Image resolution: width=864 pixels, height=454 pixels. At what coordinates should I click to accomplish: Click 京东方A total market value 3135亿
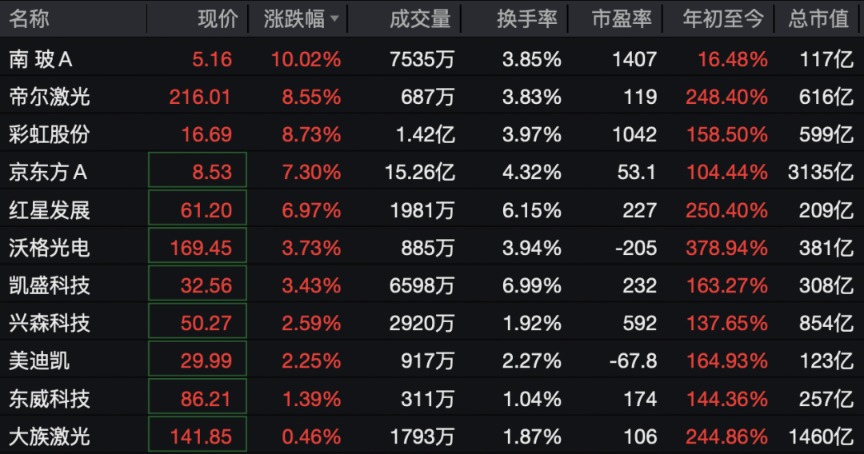(820, 172)
